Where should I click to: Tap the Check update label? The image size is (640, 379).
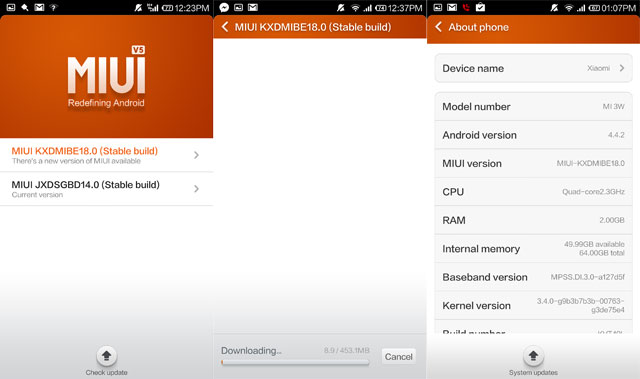click(107, 372)
